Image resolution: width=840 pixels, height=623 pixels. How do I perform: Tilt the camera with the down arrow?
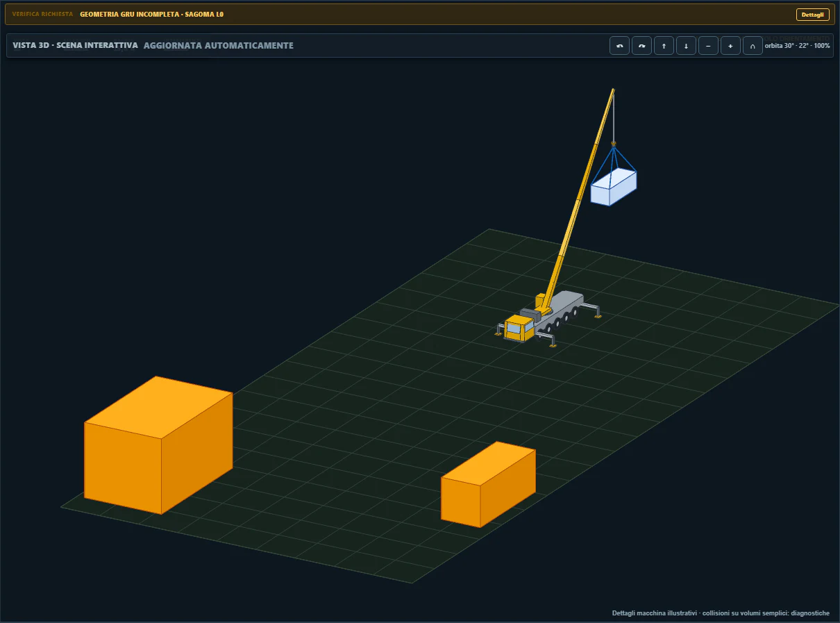click(x=686, y=46)
